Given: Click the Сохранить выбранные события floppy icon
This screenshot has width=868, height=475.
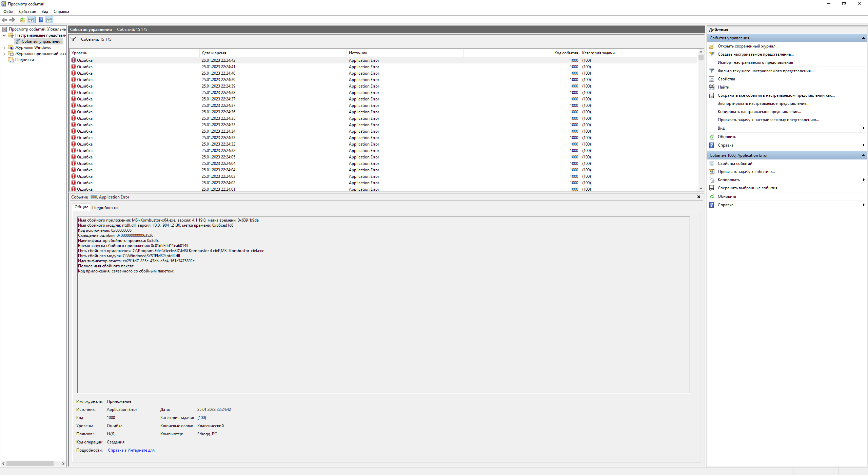Looking at the screenshot, I should click(712, 188).
